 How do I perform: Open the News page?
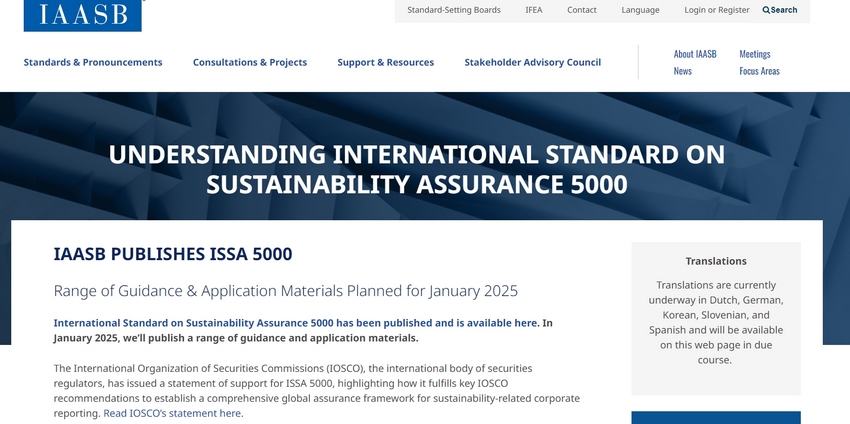coord(682,71)
